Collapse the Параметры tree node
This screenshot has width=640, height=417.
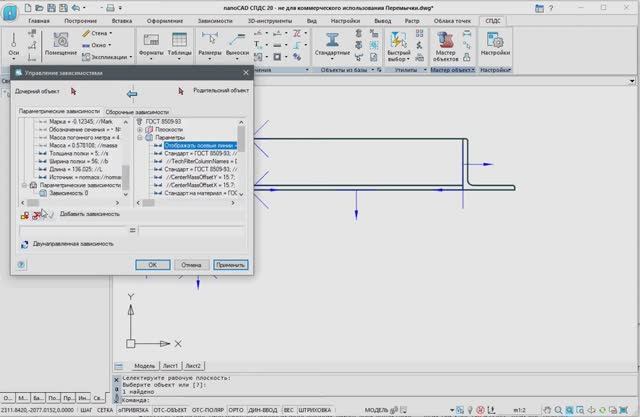tap(140, 138)
